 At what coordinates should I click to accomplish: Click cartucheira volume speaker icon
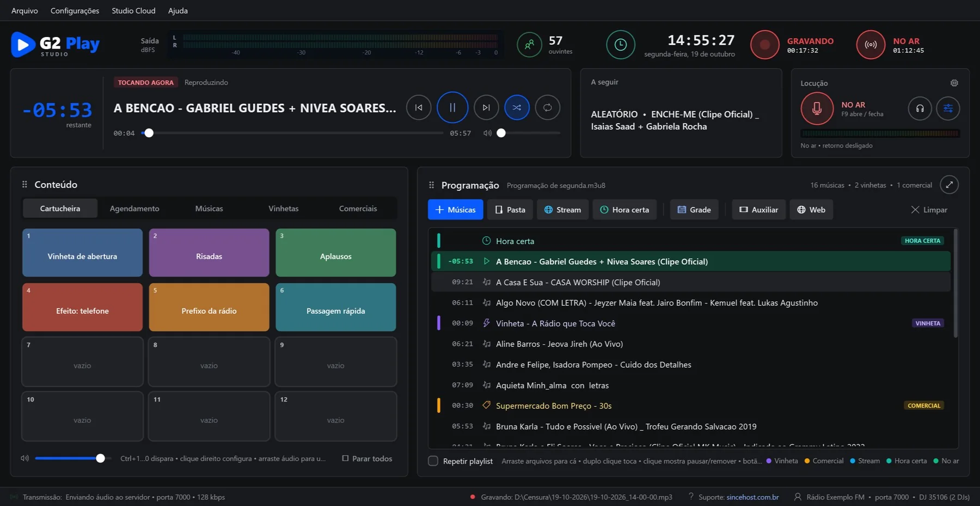point(24,458)
